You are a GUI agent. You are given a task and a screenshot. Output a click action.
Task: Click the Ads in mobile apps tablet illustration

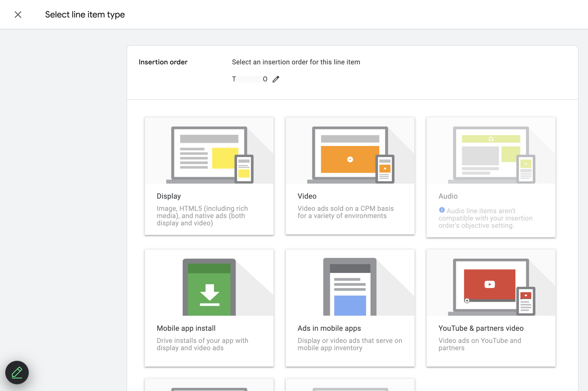point(350,287)
